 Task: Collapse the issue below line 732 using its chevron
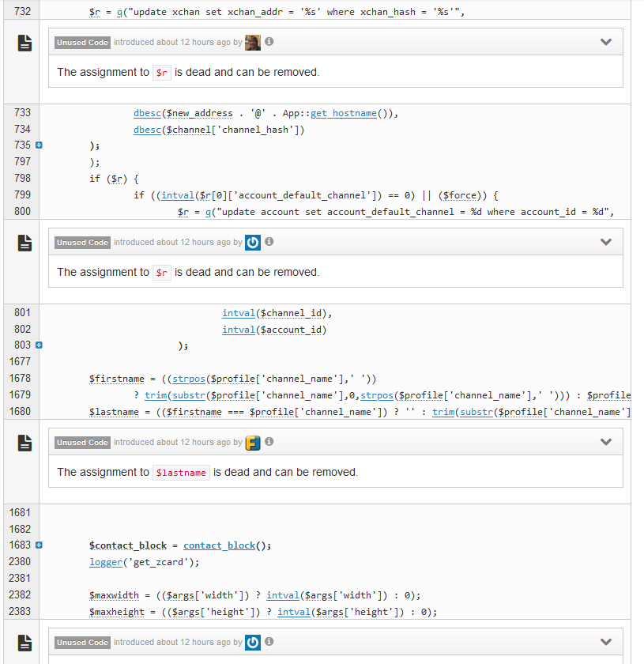[606, 43]
